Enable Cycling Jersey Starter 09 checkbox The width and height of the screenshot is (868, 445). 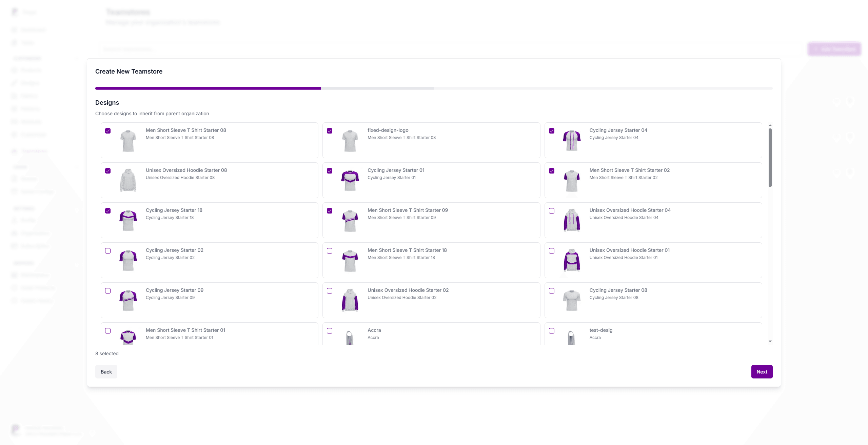108,291
